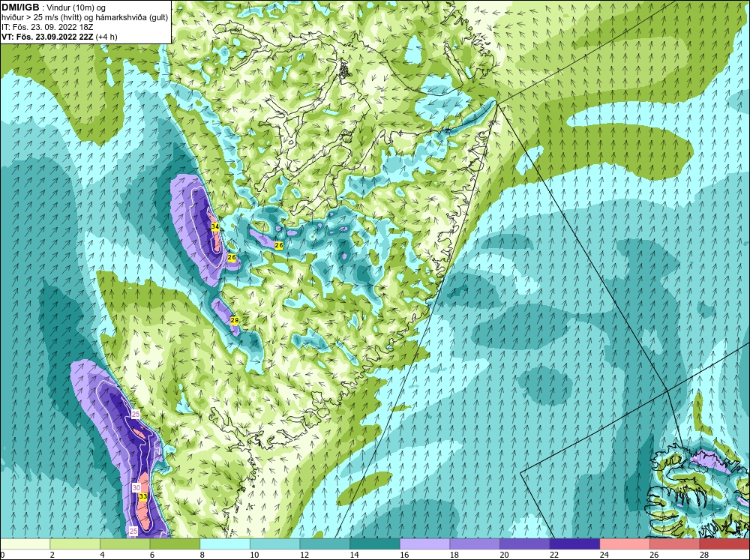750x560 pixels.
Task: Select the 'hviður > 25 m/s (hvítt)' description line
Action: 85,17
